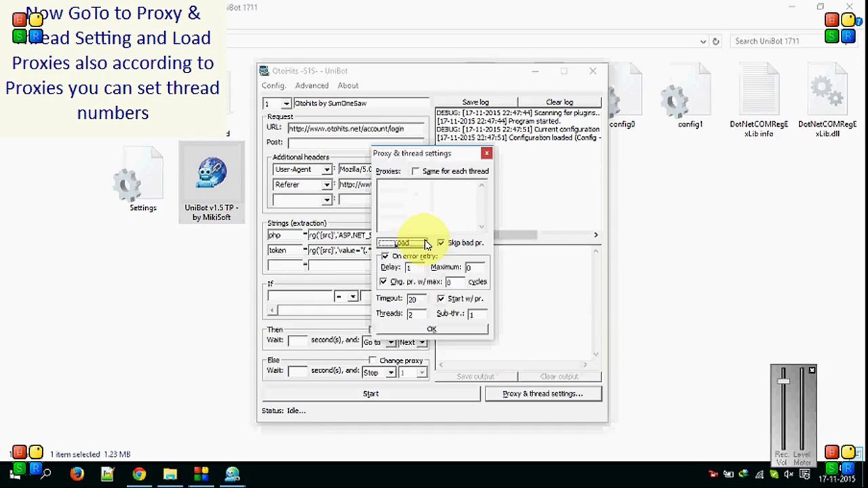Toggle the Skip bad pr. checkbox
868x488 pixels.
click(441, 243)
